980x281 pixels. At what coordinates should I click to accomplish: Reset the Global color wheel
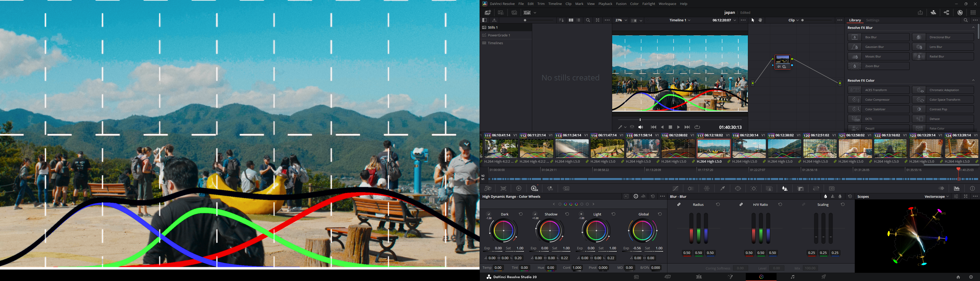(660, 214)
